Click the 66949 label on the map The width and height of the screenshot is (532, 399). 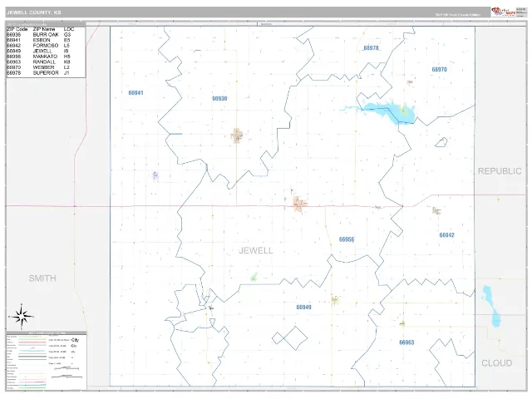pos(303,307)
